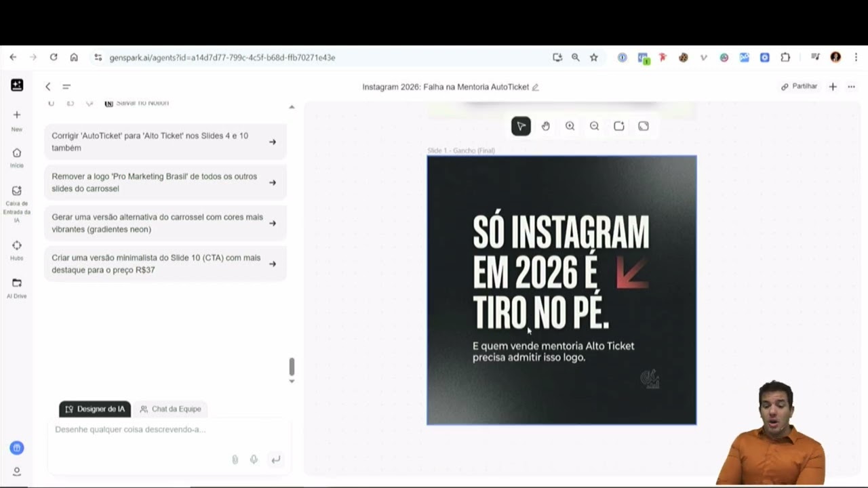Open the user profile icon at sidebar bottom
The height and width of the screenshot is (488, 868).
tap(17, 471)
